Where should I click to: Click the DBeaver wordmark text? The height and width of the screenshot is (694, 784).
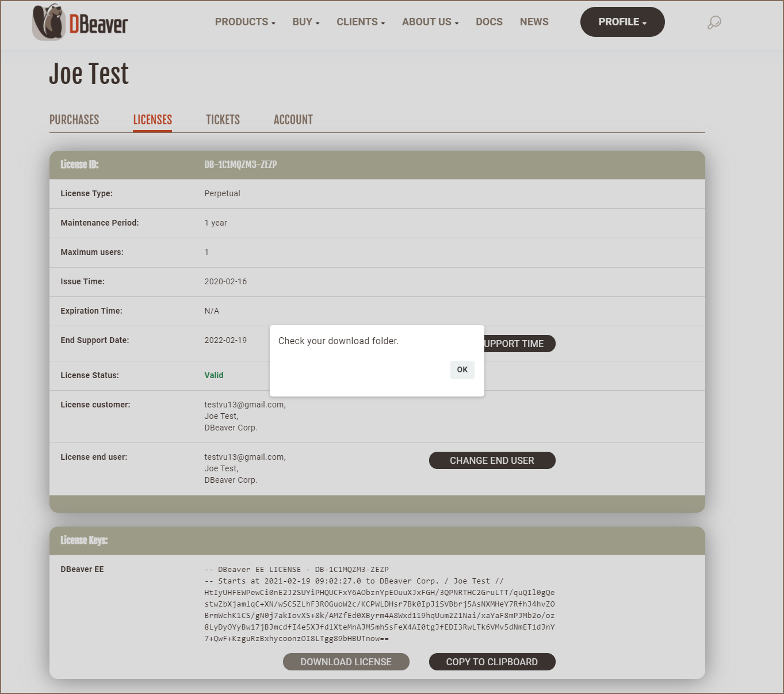click(98, 25)
